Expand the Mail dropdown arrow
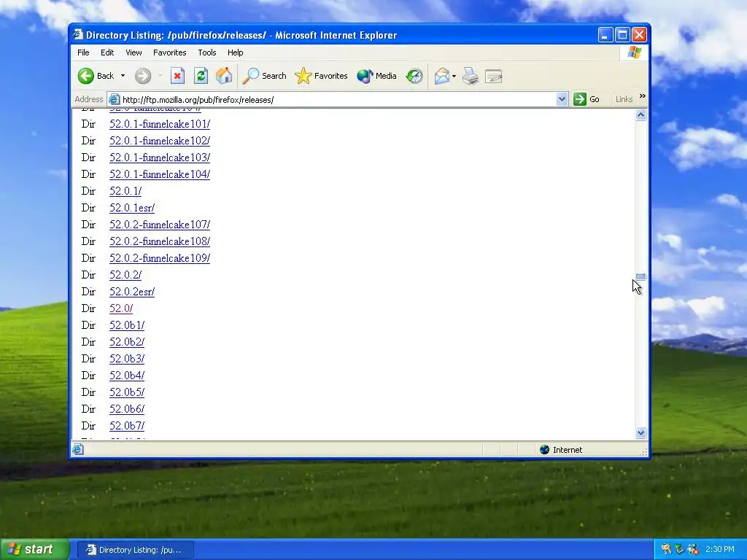747x560 pixels. [x=454, y=76]
